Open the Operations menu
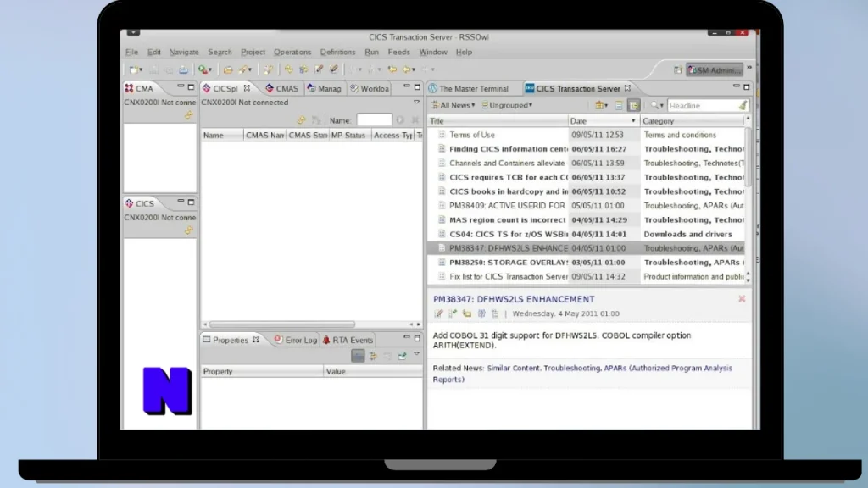Screen dimensions: 868x488 pos(292,52)
